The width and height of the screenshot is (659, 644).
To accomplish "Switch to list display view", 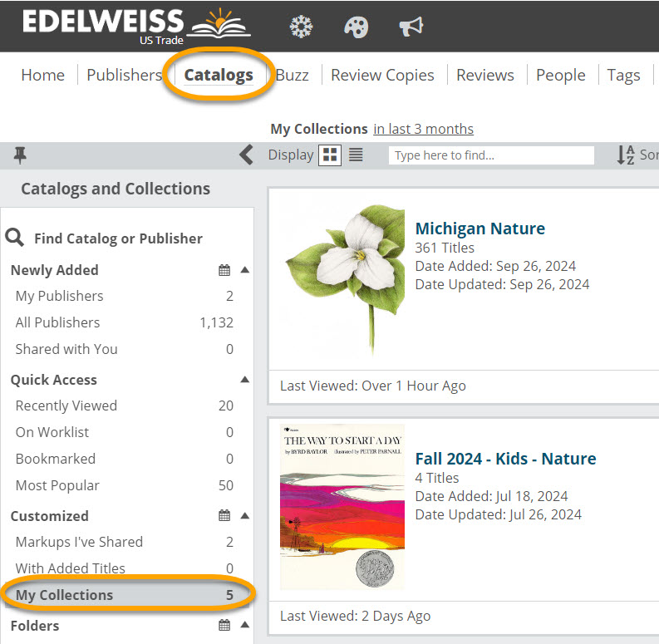I will 356,155.
